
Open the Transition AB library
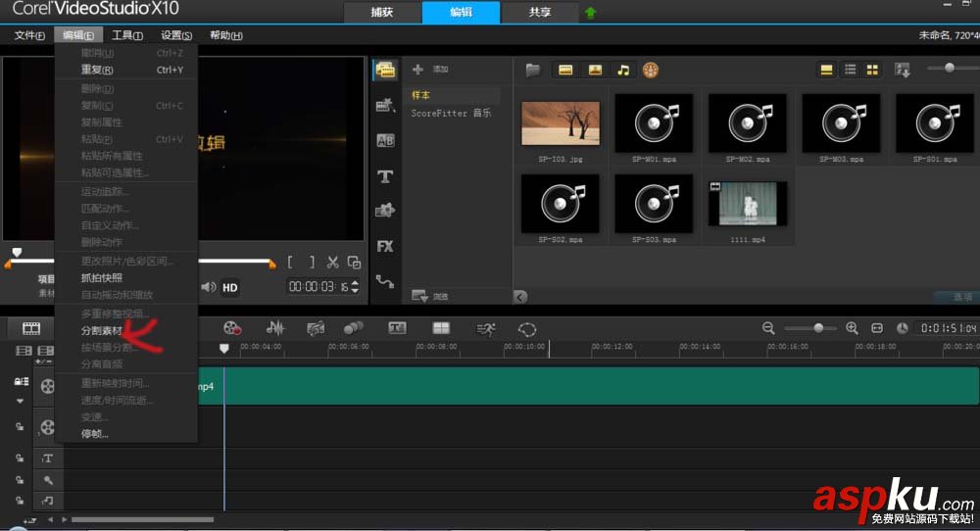385,141
